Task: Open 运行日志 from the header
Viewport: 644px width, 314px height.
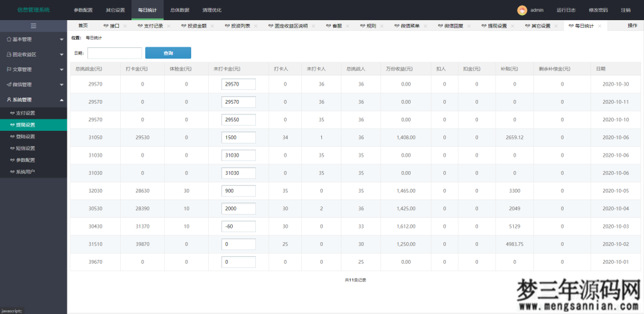Action: pos(565,10)
